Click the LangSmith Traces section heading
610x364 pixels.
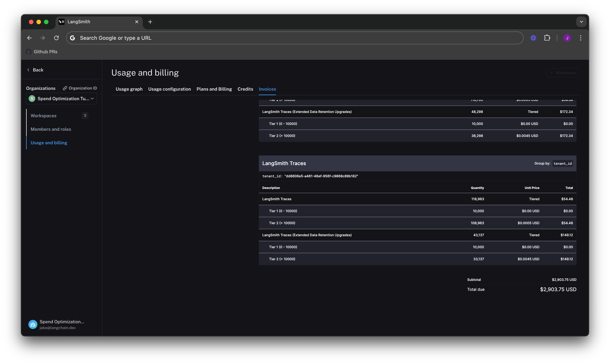tap(284, 163)
